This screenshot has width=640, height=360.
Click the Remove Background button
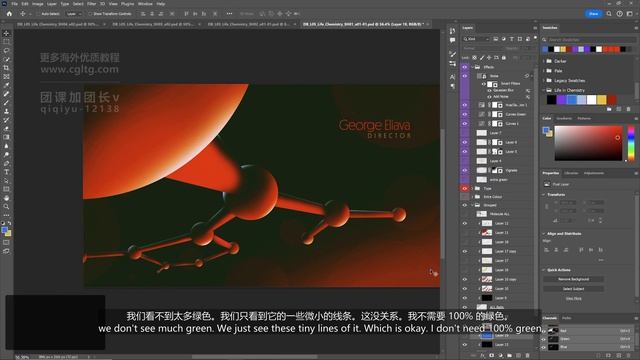tap(573, 279)
